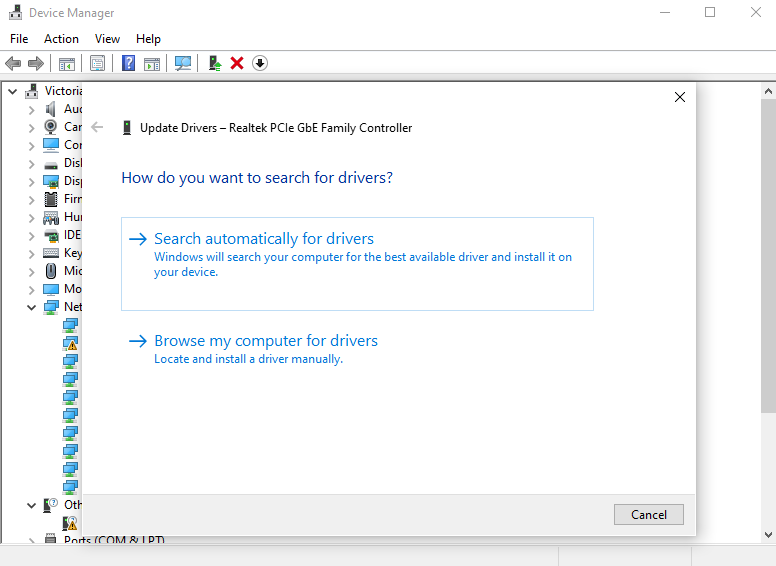The image size is (776, 566).
Task: Select the Audio speaker category icon
Action: (x=50, y=109)
